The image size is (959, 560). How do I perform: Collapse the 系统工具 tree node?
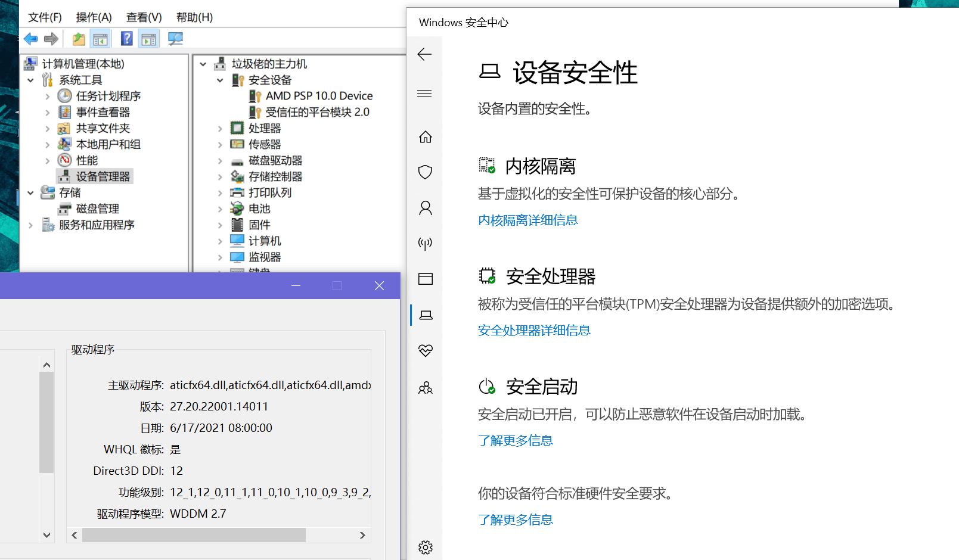pos(30,80)
